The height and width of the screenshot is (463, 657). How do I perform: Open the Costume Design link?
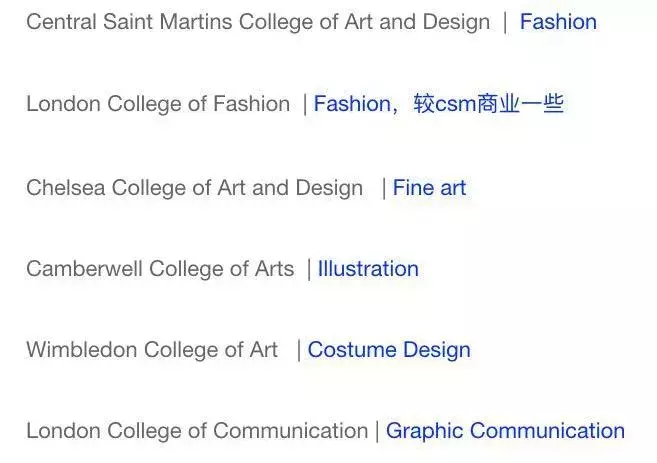389,350
